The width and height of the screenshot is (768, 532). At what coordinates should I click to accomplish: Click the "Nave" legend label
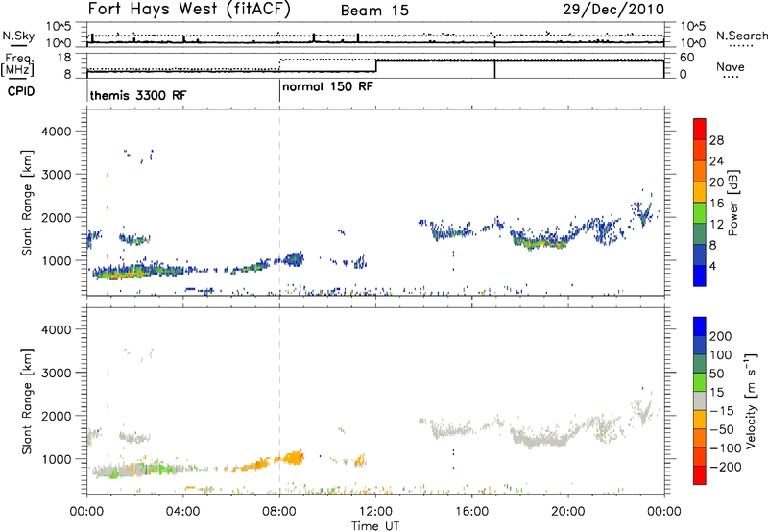[731, 67]
